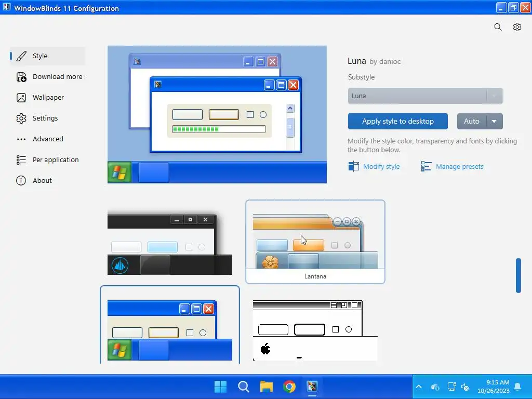Click the "Luna" style title

357,61
